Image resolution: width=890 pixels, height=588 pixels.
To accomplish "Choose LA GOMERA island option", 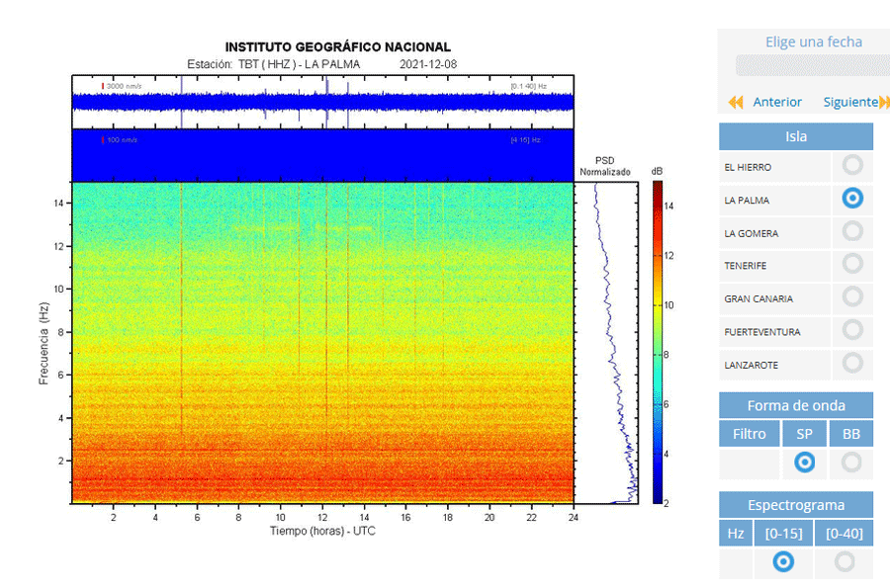I will point(852,231).
